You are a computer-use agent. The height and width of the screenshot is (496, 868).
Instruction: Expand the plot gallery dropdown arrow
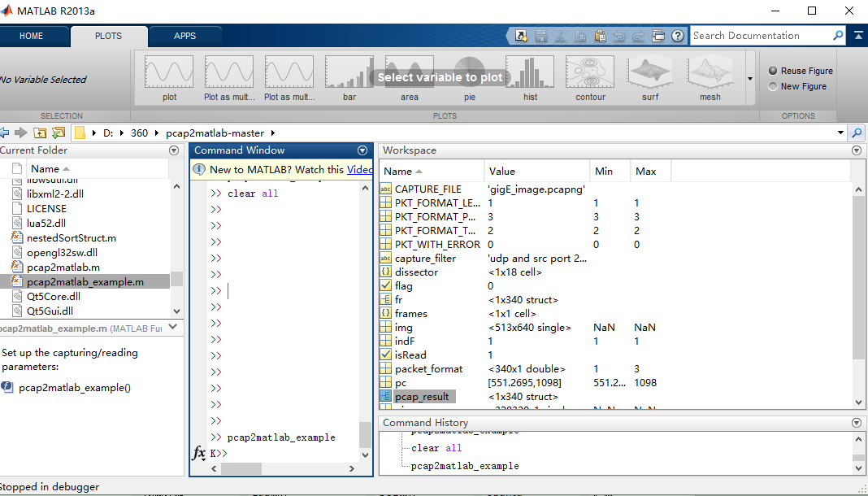click(x=750, y=79)
